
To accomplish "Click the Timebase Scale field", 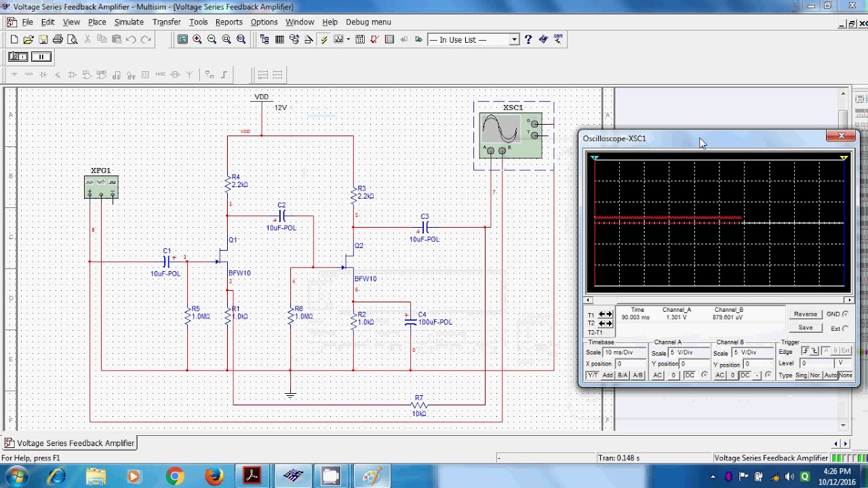I will [625, 352].
